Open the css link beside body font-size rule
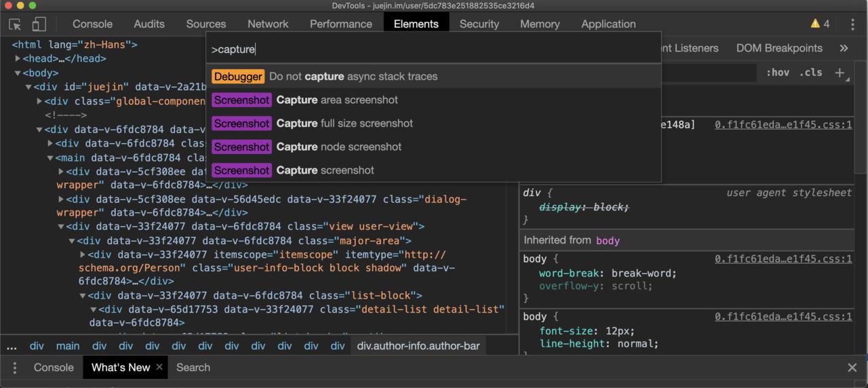The width and height of the screenshot is (868, 388). pyautogui.click(x=783, y=317)
